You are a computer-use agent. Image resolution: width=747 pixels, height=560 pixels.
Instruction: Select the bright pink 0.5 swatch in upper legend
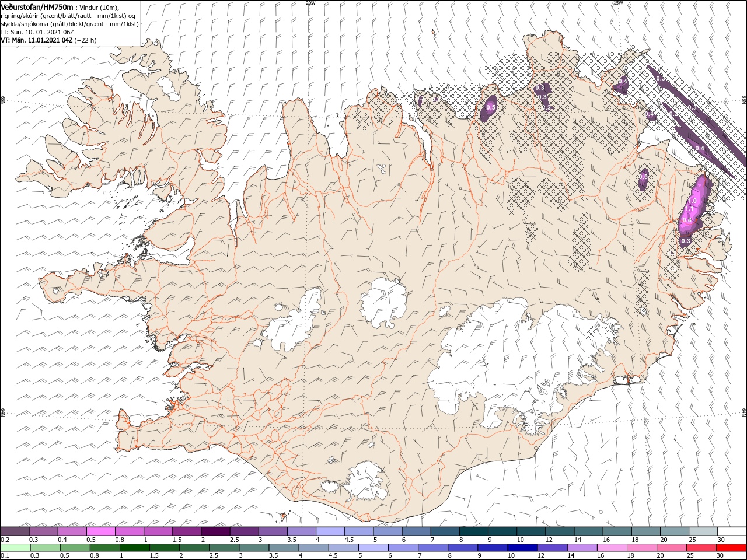coord(100,531)
